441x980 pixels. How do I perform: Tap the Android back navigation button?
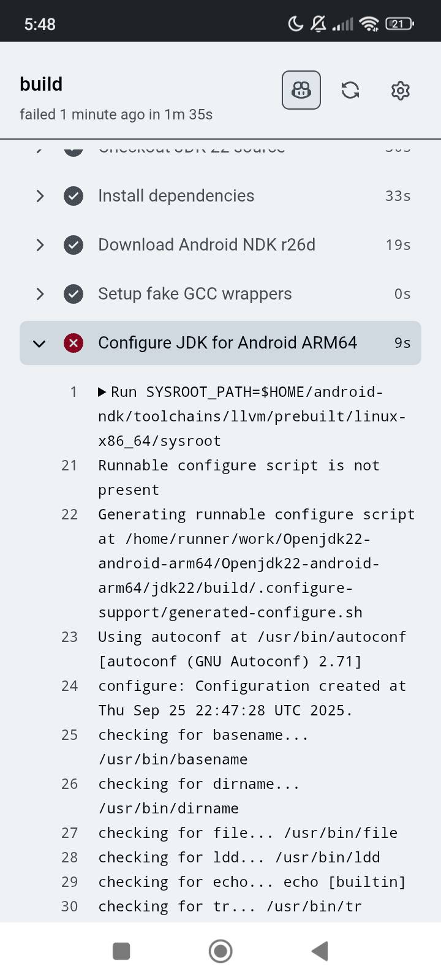[x=320, y=951]
